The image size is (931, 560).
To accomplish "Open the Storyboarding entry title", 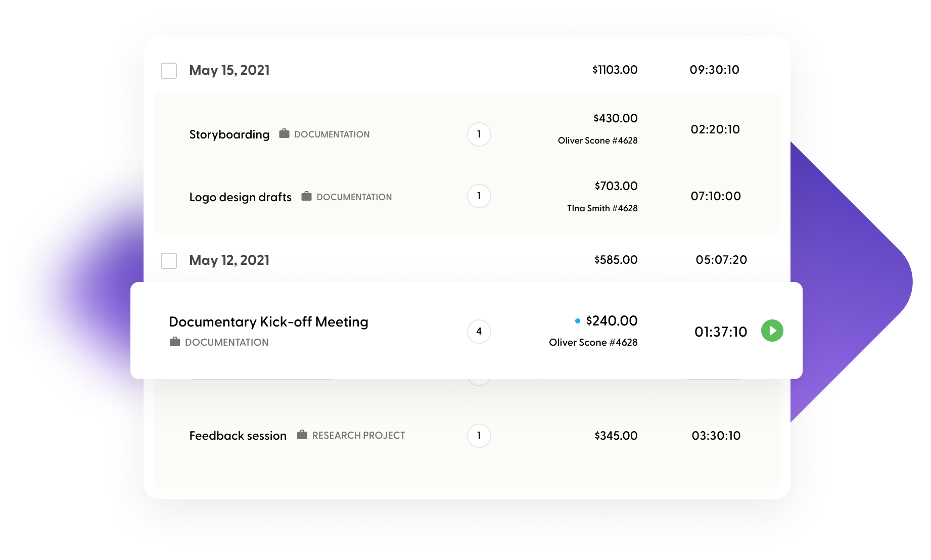I will pyautogui.click(x=229, y=134).
